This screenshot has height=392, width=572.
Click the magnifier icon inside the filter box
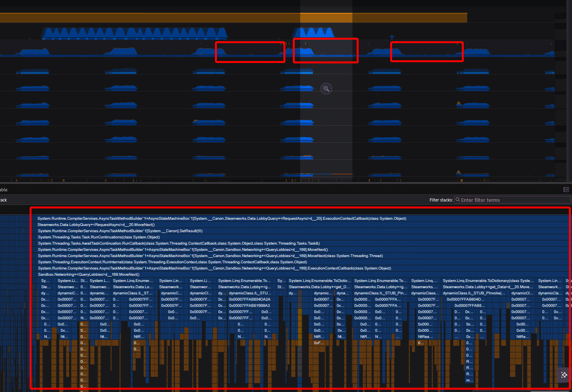point(458,200)
